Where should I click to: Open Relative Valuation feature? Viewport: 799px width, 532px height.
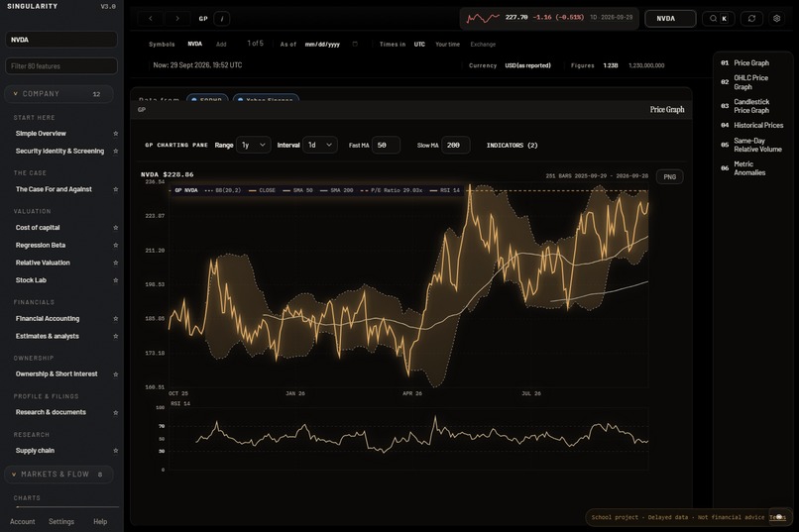coord(43,263)
